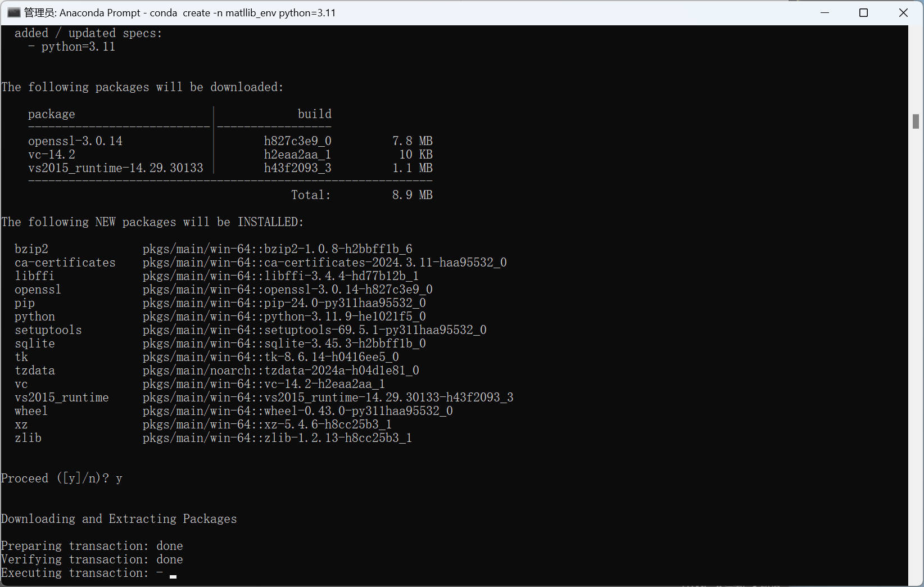Click path 'pkgs/main/win-64::bzip2-1.0.8-h2bbff1b_6'
This screenshot has width=924, height=587.
tap(278, 249)
